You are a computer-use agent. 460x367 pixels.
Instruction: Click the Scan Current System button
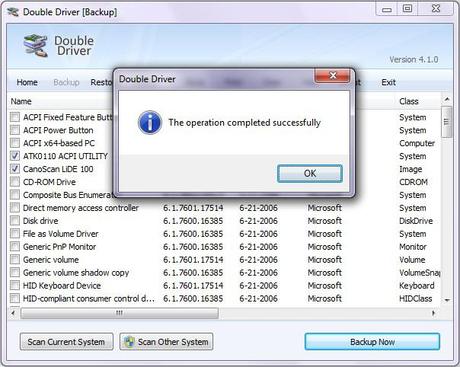coord(66,342)
